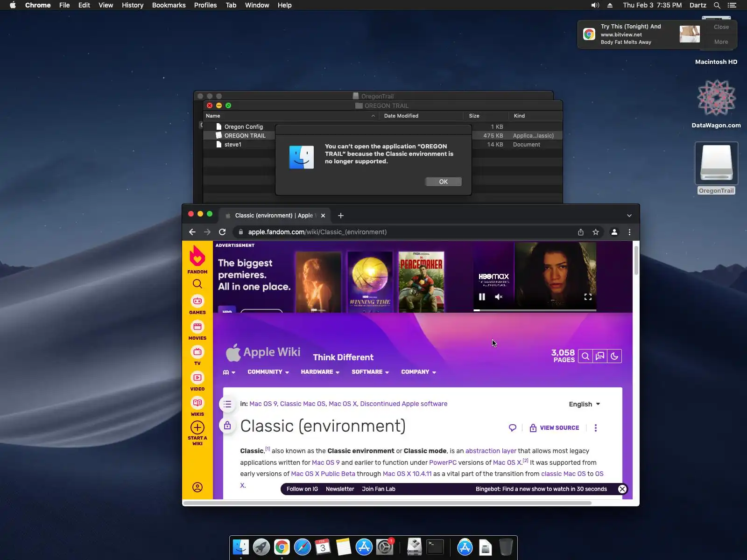
Task: Reload the Apple Wiki page
Action: click(x=222, y=232)
